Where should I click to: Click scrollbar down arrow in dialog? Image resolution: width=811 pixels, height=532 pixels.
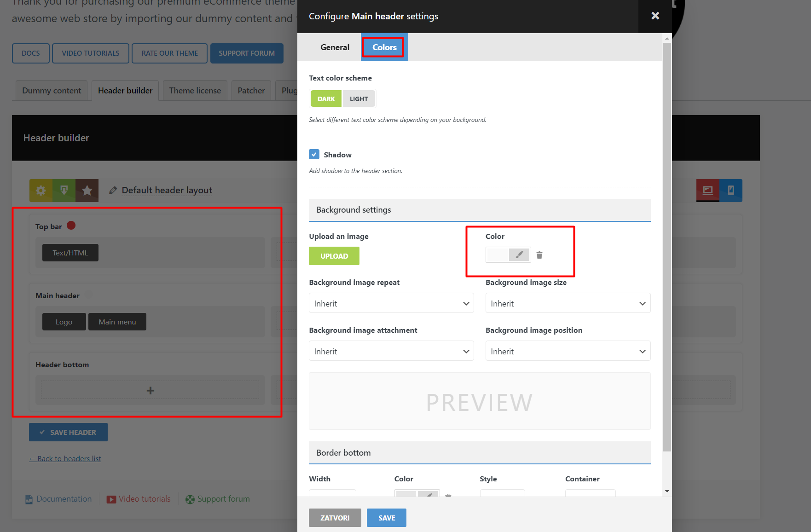click(x=667, y=492)
